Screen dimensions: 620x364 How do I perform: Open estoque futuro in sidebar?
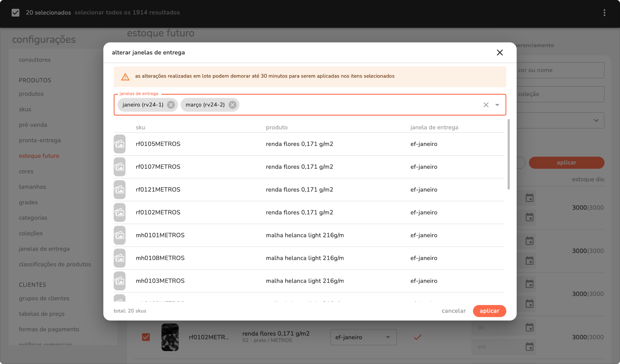tap(39, 156)
